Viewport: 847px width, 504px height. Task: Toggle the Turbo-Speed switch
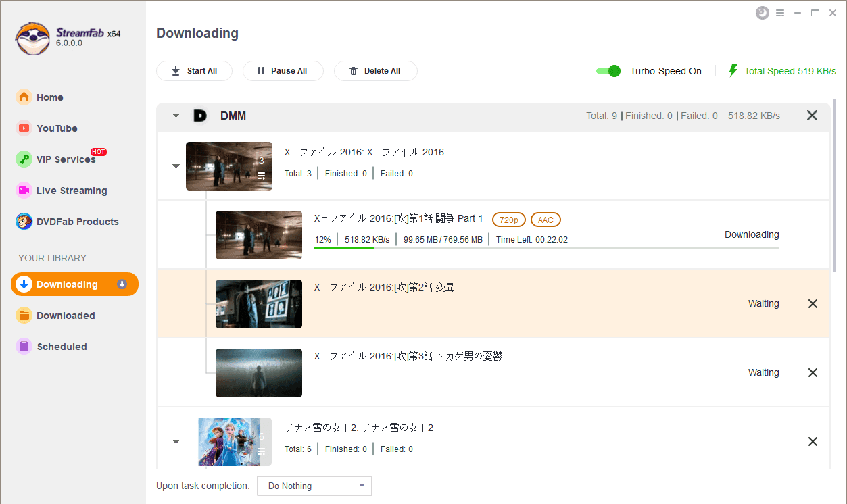[x=608, y=71]
